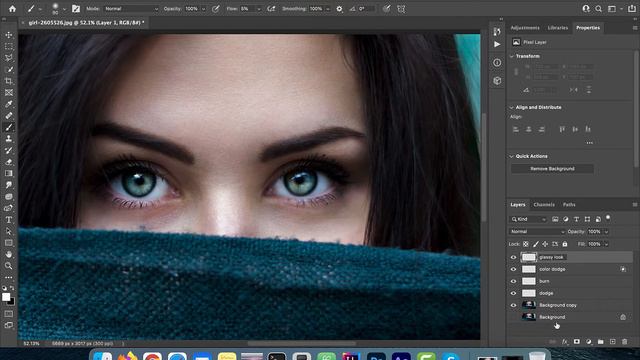Screen dimensions: 640x360
Task: Create new fill or adjustment layer
Action: pyautogui.click(x=589, y=342)
